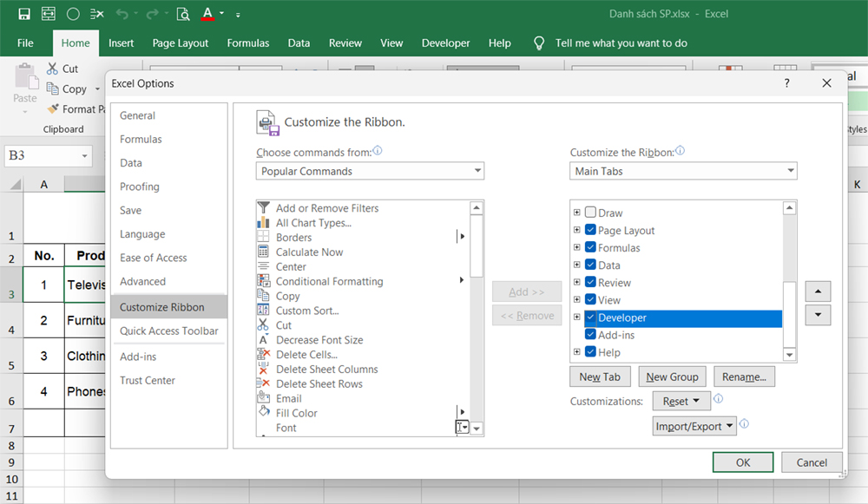Screen dimensions: 868x504
Task: Uncheck the Developer tab checkbox
Action: pyautogui.click(x=589, y=319)
